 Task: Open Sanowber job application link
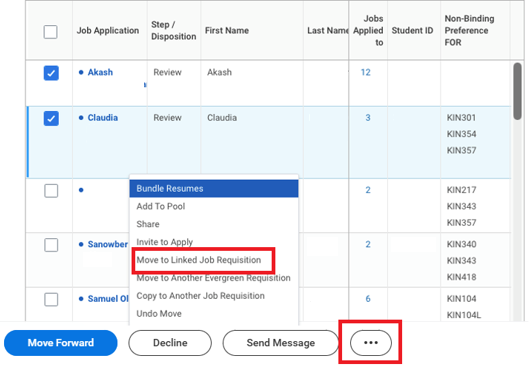(x=107, y=244)
